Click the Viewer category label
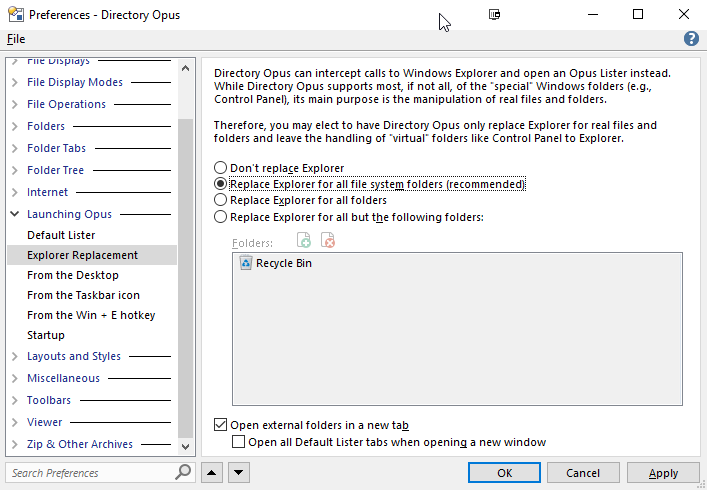The height and width of the screenshot is (490, 707). [45, 422]
